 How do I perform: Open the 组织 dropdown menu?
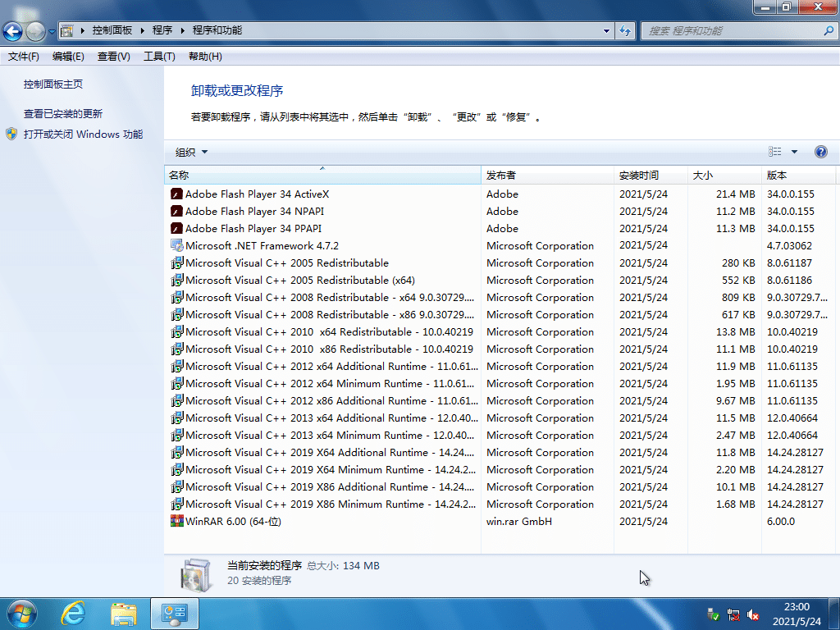(189, 152)
